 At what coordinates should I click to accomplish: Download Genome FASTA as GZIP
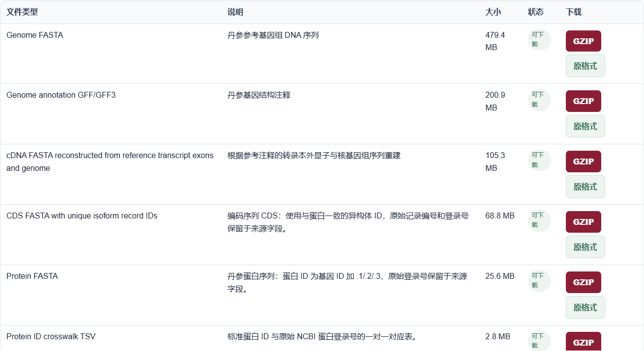pyautogui.click(x=584, y=41)
